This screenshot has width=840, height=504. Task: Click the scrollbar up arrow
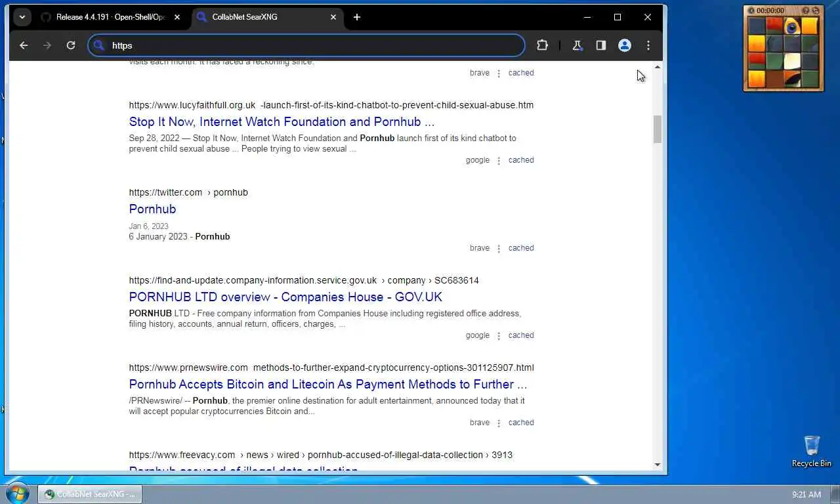click(x=658, y=67)
